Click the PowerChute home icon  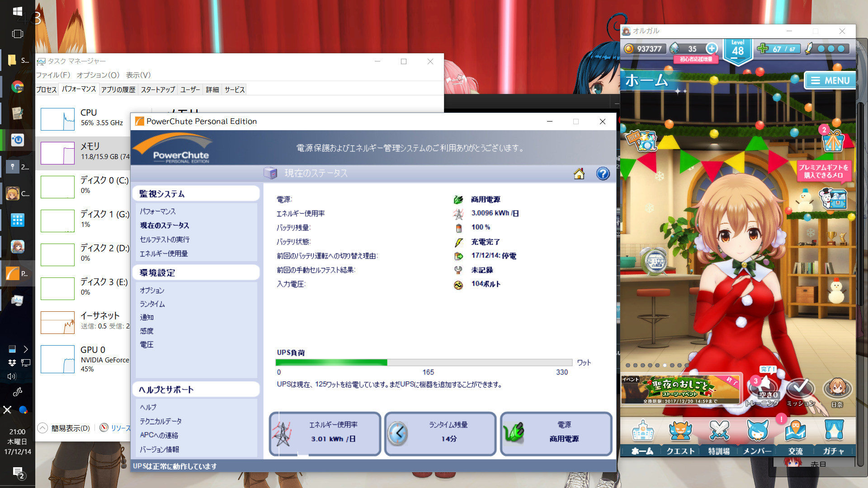579,174
